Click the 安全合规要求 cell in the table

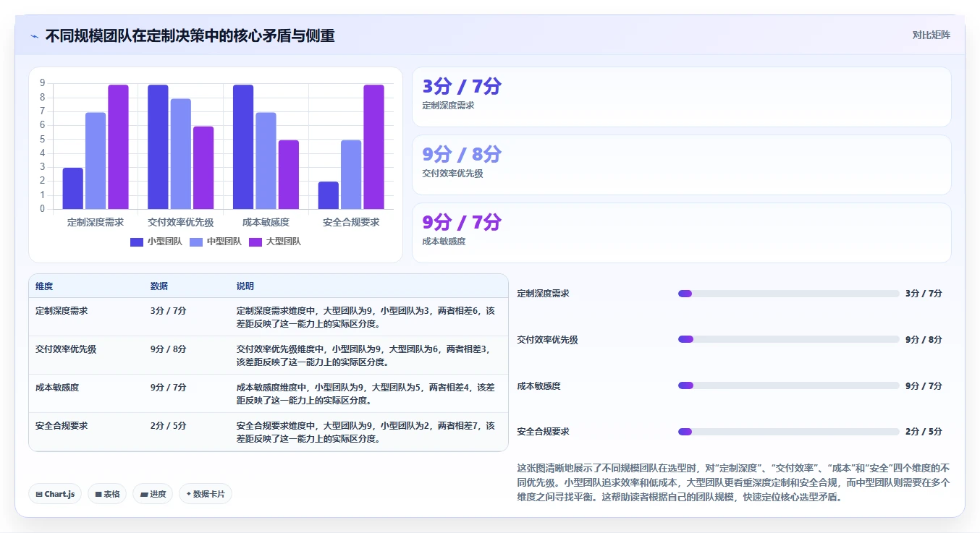62,426
